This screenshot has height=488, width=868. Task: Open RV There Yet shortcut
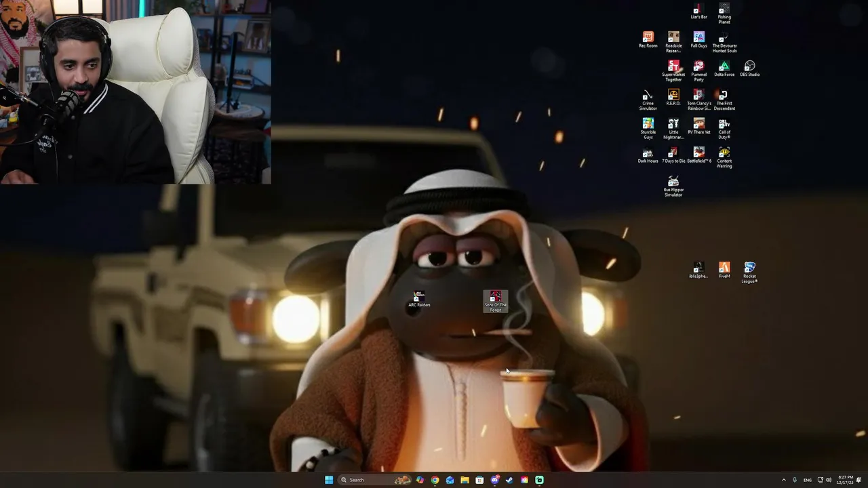698,126
